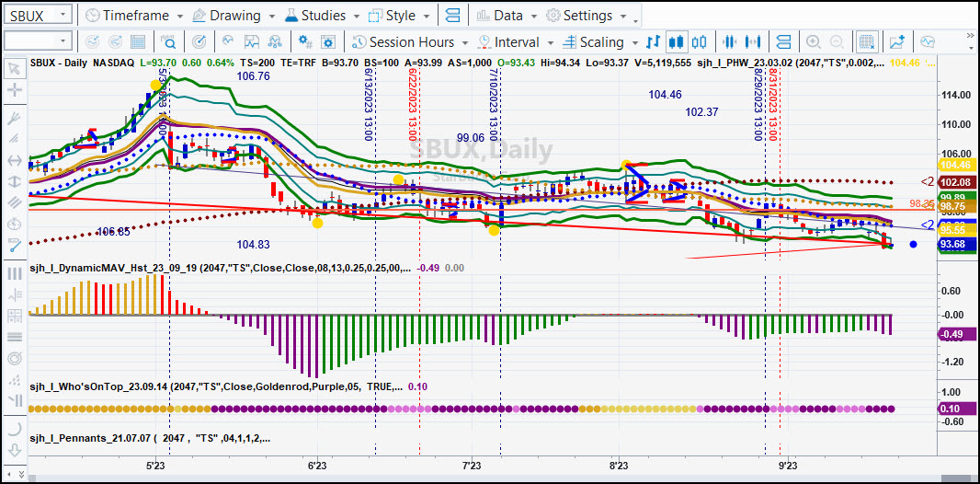Click the vertical bars tool in left toolbar
Screen dimensions: 980x484
(x=14, y=273)
